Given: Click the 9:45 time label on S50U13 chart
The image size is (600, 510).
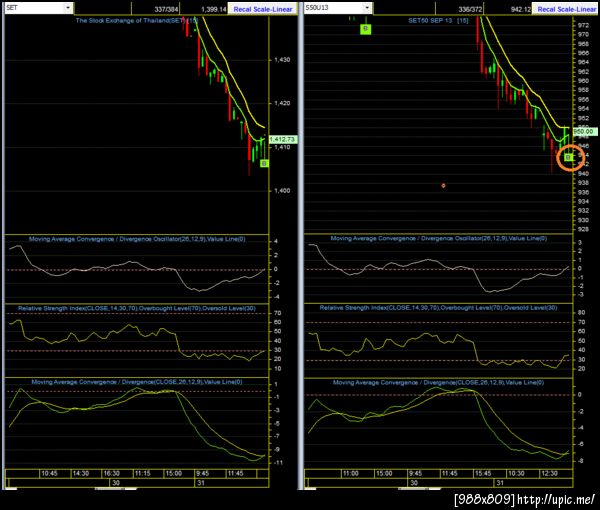Looking at the screenshot, I should 415,473.
